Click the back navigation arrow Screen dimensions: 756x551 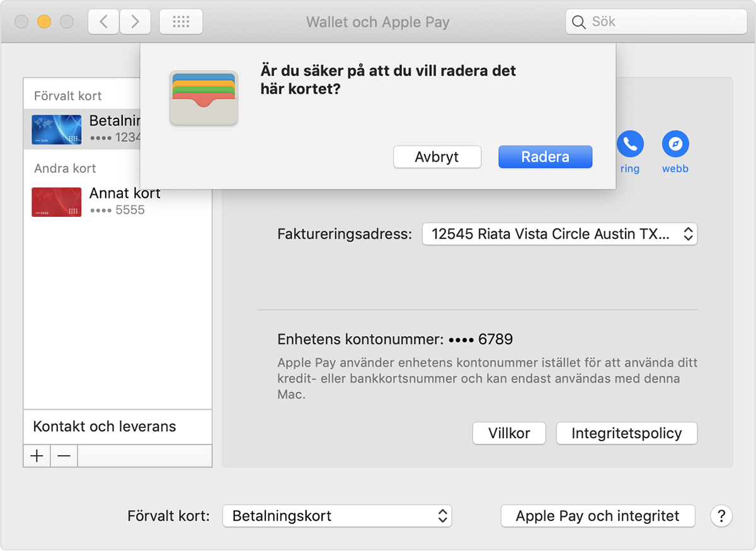click(x=103, y=22)
